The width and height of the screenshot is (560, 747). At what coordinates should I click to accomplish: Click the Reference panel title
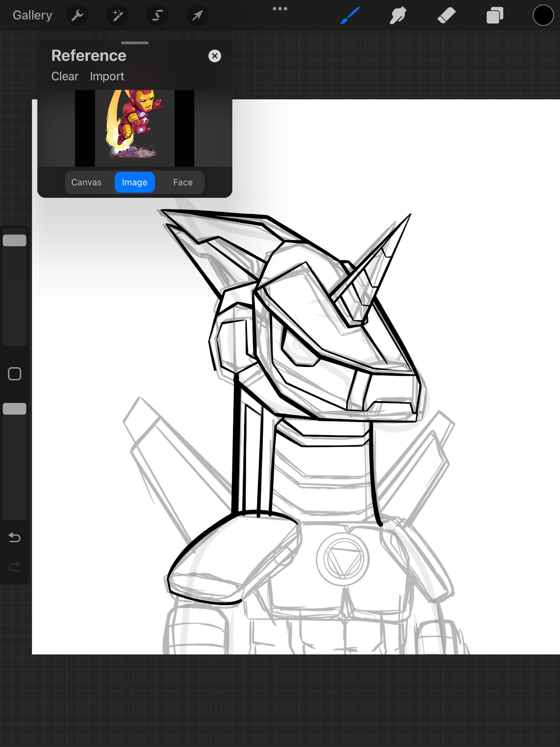point(89,55)
